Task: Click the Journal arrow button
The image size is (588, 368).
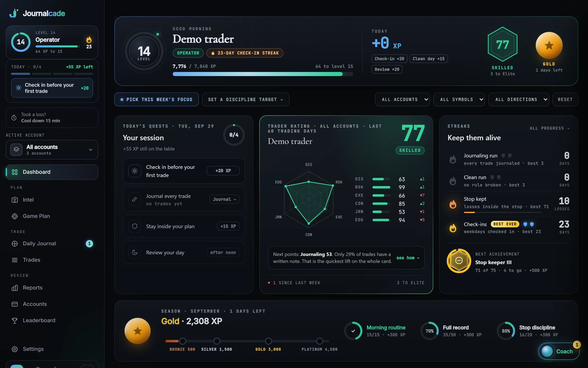Action: point(224,199)
